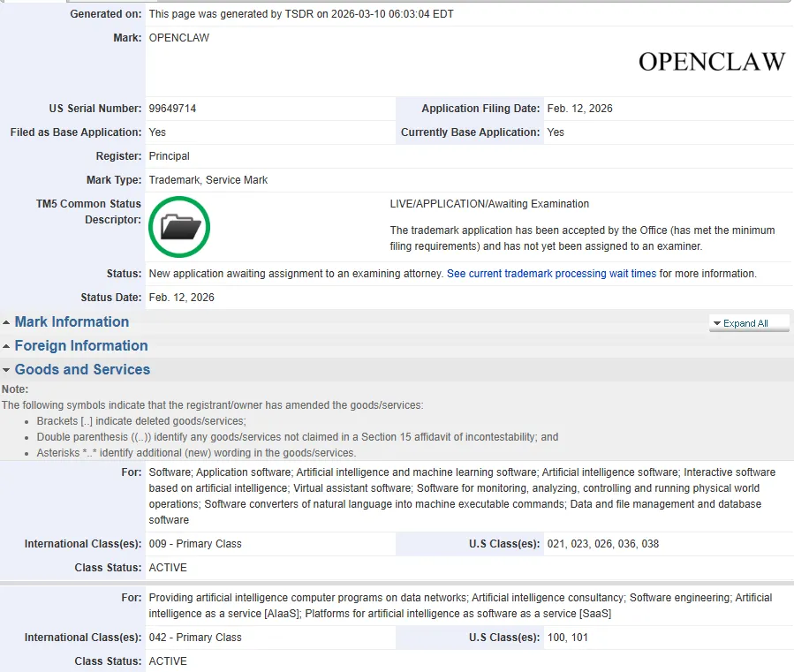This screenshot has width=794, height=672.
Task: Click U.S. classes 100, 101
Action: click(568, 638)
